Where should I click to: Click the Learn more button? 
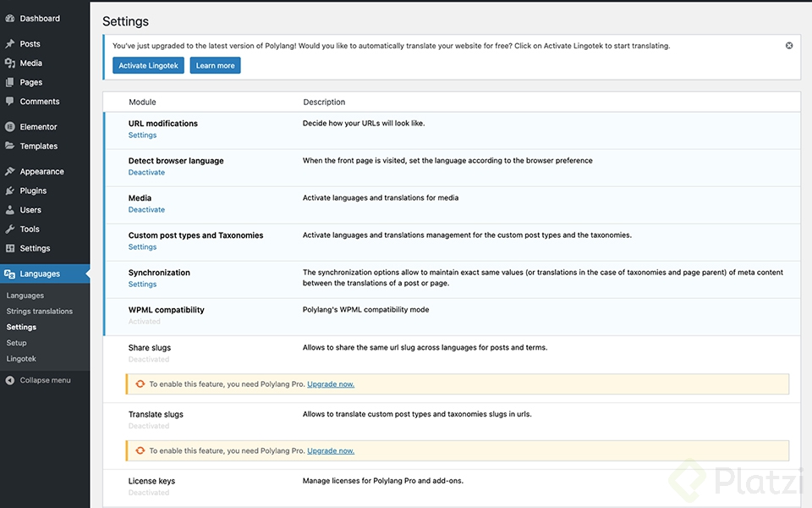[x=215, y=65]
